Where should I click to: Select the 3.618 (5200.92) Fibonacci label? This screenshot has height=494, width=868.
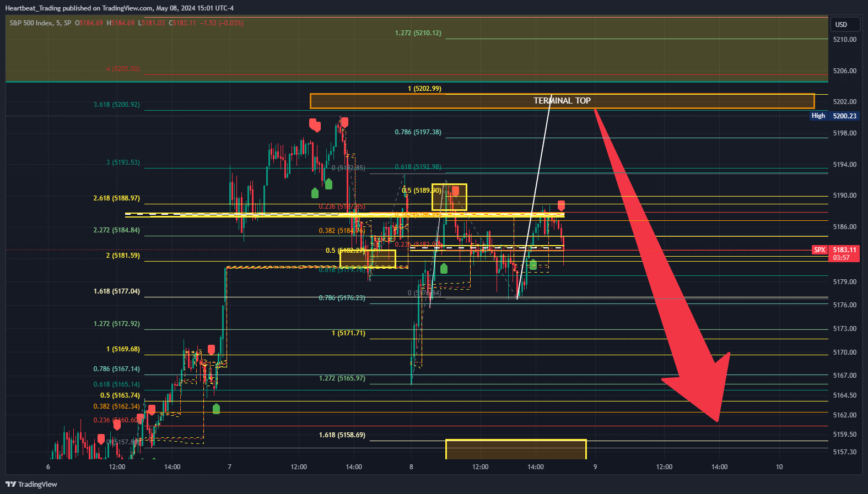point(116,105)
